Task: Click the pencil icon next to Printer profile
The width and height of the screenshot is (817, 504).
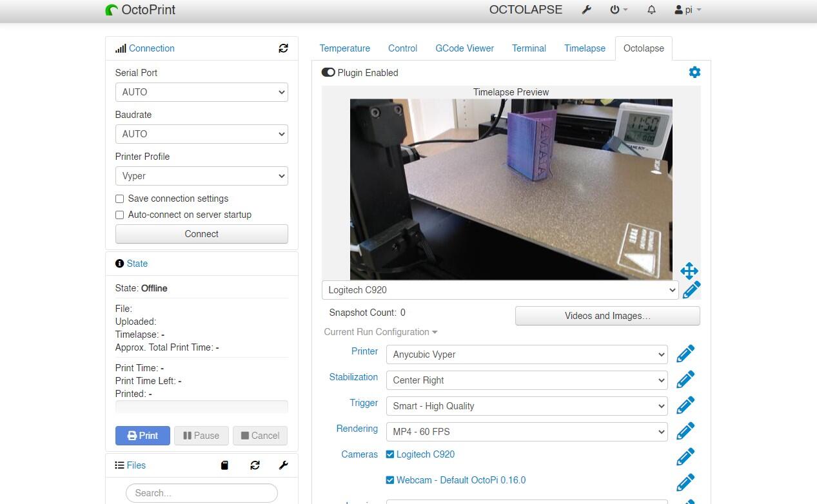Action: coord(685,354)
